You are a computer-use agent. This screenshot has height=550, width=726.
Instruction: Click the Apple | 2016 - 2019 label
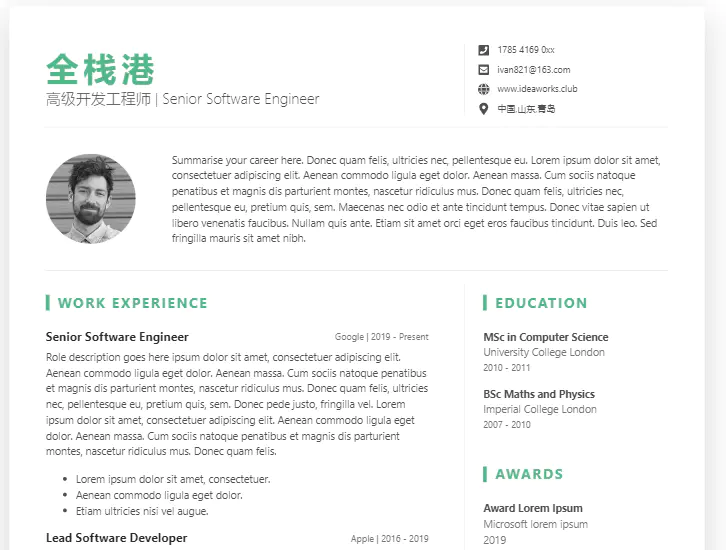click(389, 539)
